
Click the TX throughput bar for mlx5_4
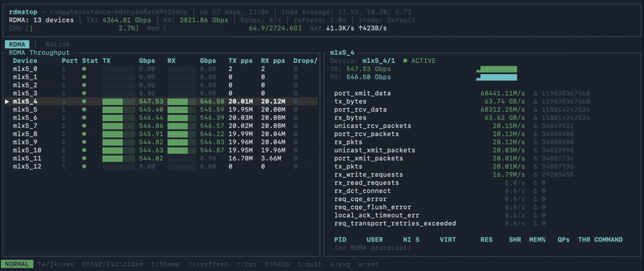tap(119, 102)
